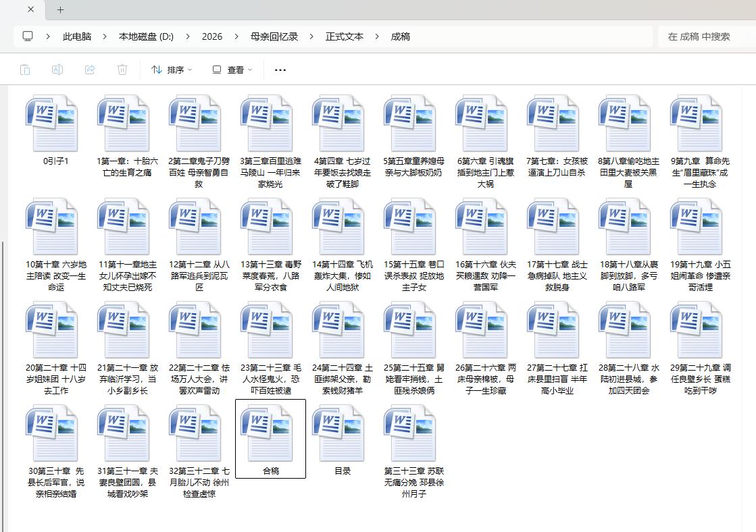Viewport: 756px width, 532px height.
Task: Expand the chevron after 本地磁盘 (D:)
Action: [188, 36]
